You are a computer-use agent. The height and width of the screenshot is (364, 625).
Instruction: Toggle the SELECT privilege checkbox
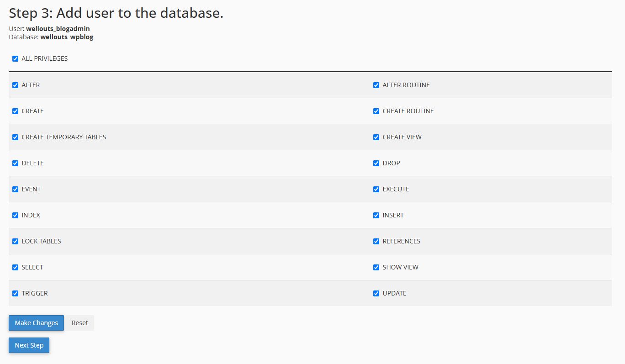(x=15, y=267)
